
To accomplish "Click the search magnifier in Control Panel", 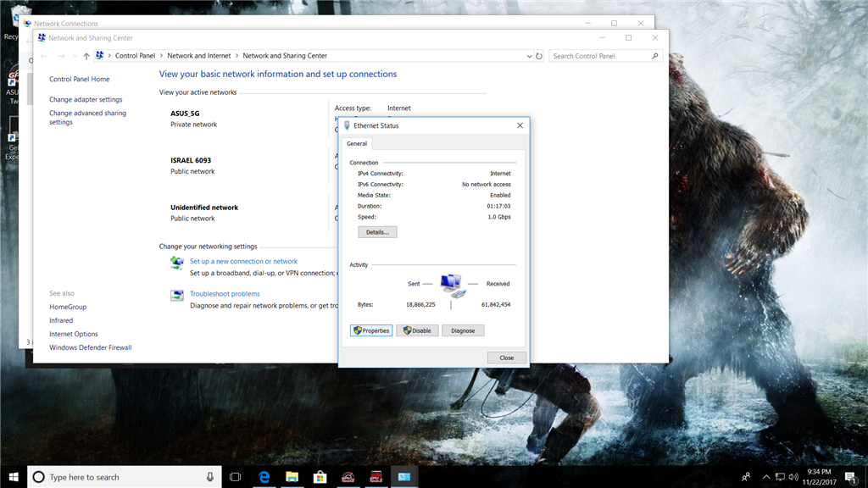I will (655, 56).
